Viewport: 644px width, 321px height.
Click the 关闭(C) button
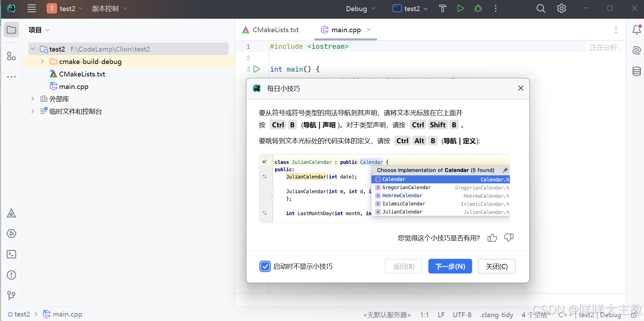(x=496, y=266)
